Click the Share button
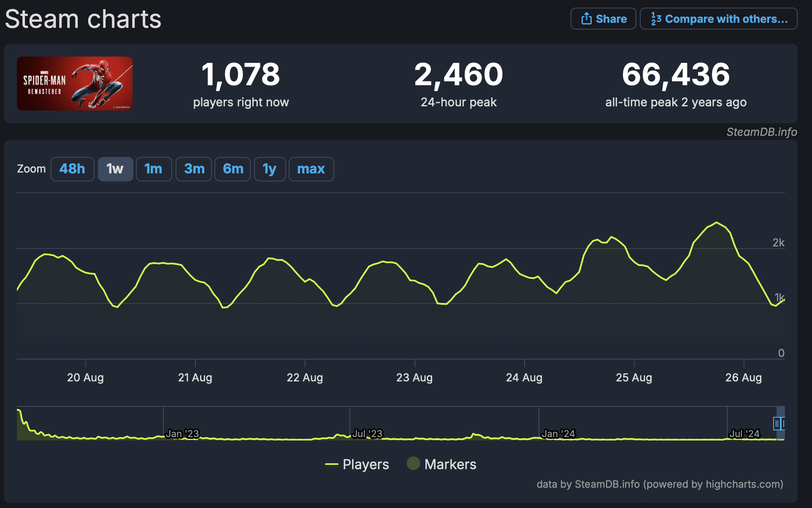812x508 pixels. point(603,19)
